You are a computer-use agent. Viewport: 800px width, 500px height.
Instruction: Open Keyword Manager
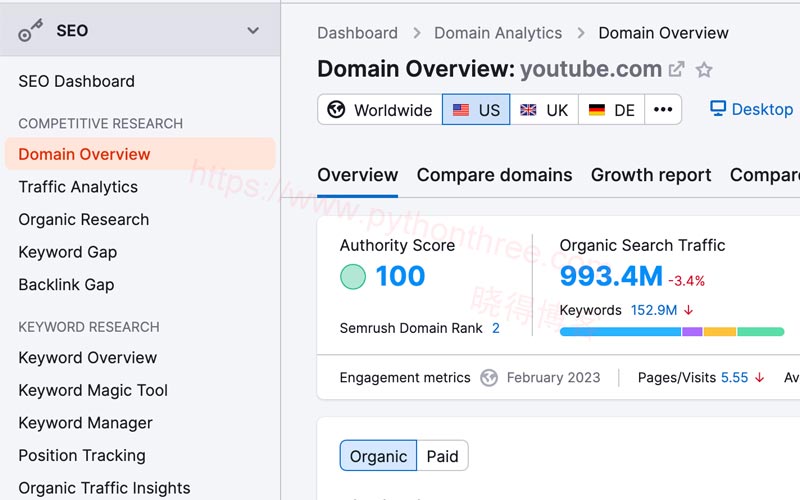click(85, 423)
